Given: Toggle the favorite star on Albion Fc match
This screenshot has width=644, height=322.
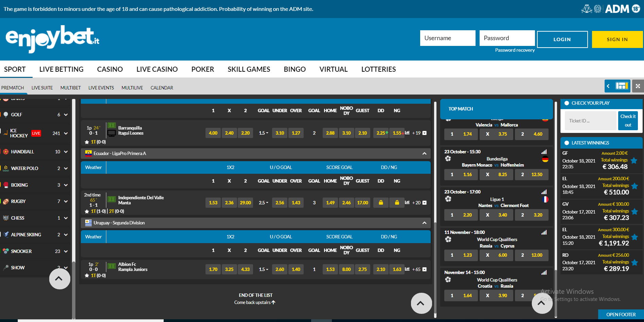Looking at the screenshot, I should [x=86, y=275].
